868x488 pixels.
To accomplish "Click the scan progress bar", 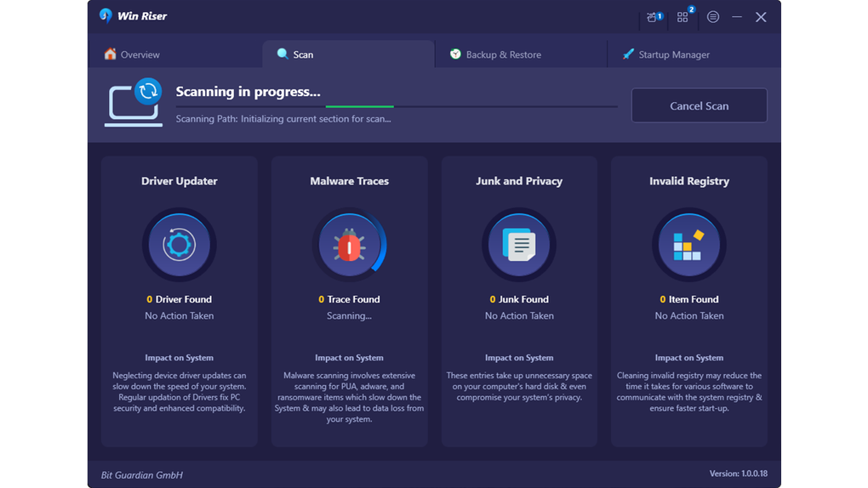I will 397,106.
